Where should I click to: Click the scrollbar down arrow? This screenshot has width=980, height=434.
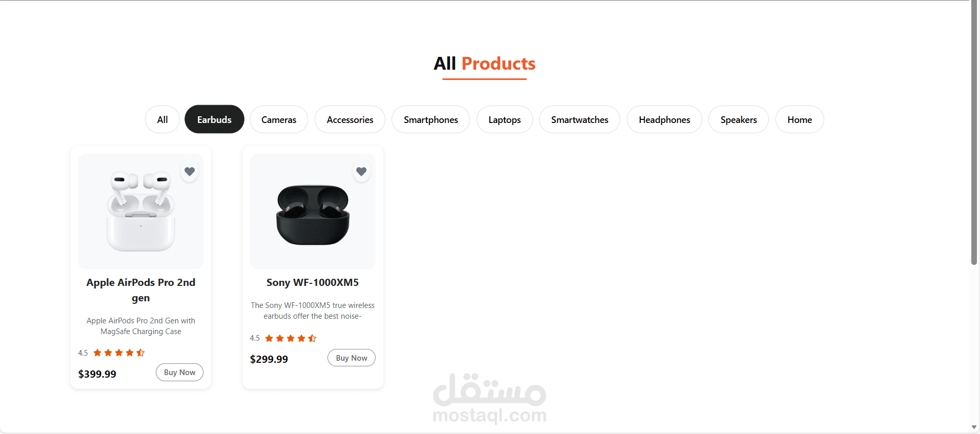pyautogui.click(x=974, y=427)
